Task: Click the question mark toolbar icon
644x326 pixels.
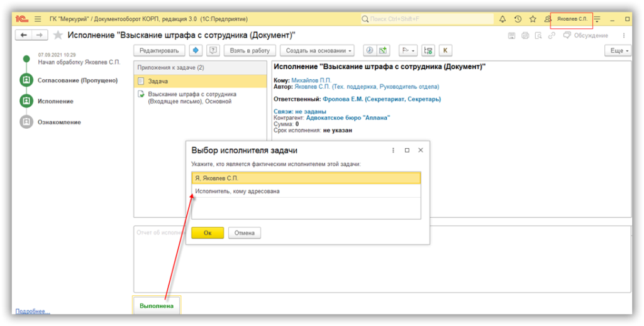Action: (x=213, y=50)
